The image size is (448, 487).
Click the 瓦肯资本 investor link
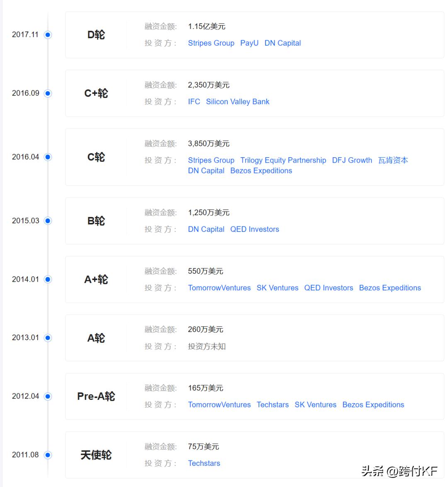pos(393,160)
